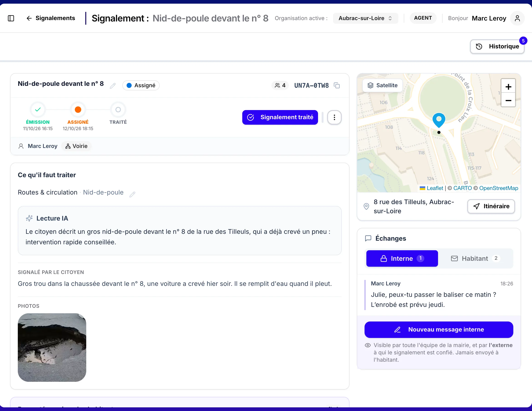Screen dimensions: 532x411
Task: Click the Traité step circle
Action: [x=118, y=110]
